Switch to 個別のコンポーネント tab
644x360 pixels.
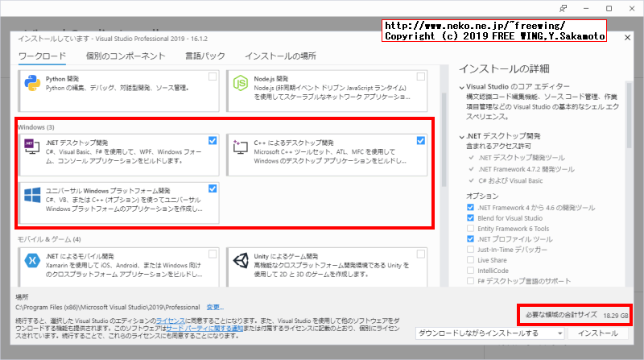click(126, 56)
